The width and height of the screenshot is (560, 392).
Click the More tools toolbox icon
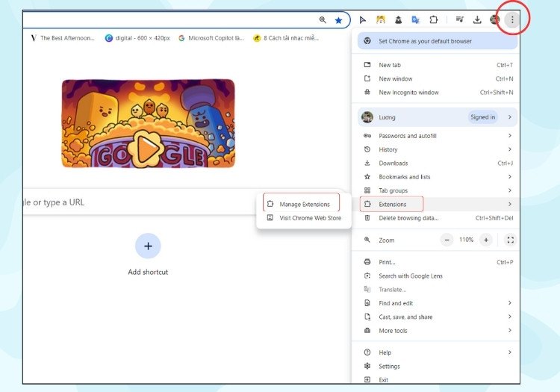click(367, 330)
